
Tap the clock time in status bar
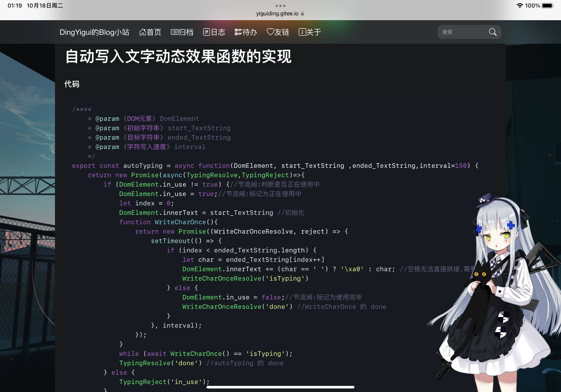[15, 6]
